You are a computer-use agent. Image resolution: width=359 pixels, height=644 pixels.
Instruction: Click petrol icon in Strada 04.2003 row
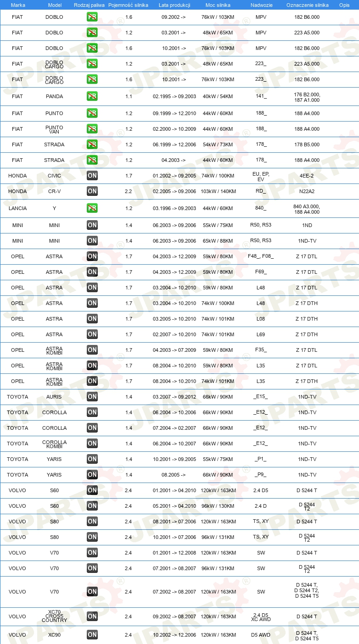[92, 160]
